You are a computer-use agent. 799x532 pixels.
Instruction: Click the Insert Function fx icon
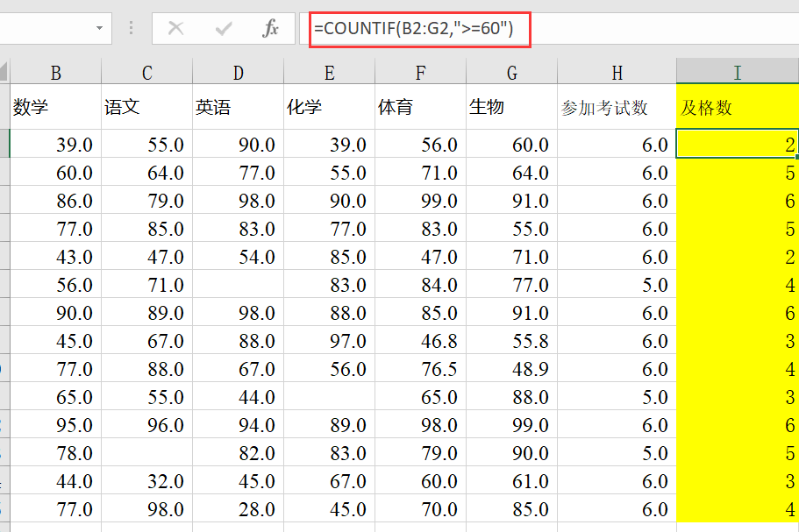pyautogui.click(x=270, y=28)
